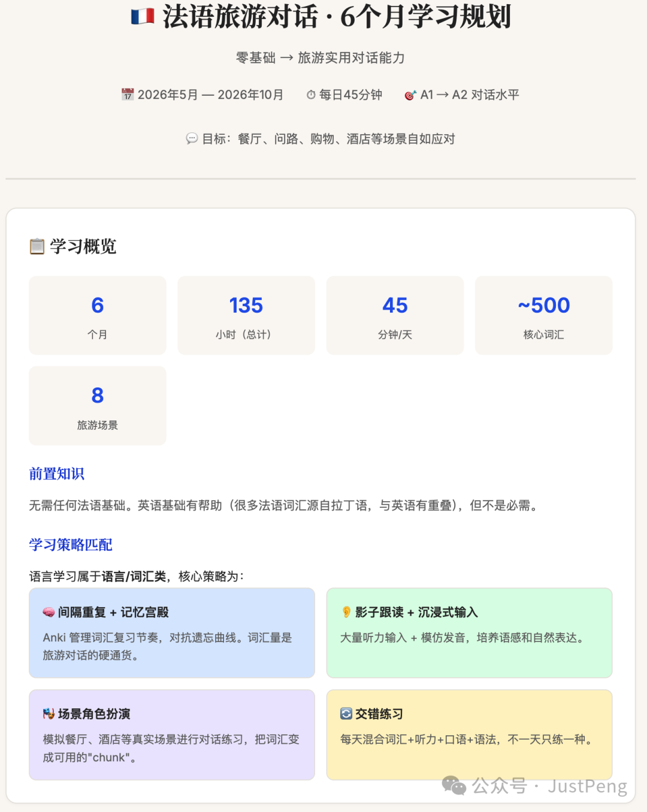Click the paragraph starting 无需任何法语基础
This screenshot has height=812, width=647.
click(x=285, y=505)
